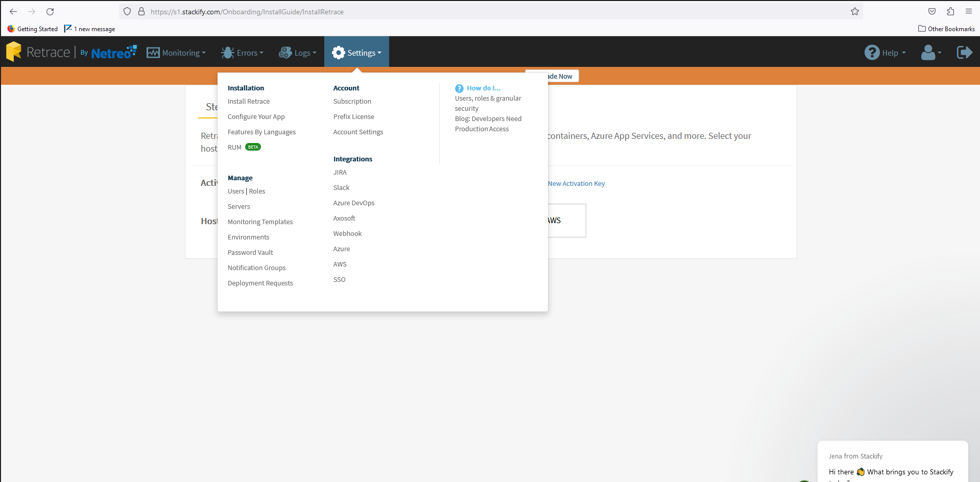The image size is (980, 482).
Task: Open the Firefox hamburger menu
Action: point(969,11)
